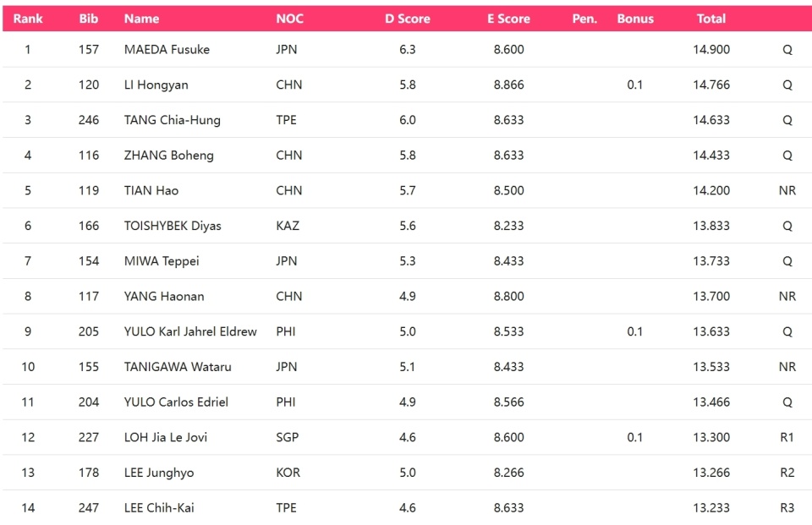Click the NOC column header
The image size is (812, 525).
click(x=289, y=19)
